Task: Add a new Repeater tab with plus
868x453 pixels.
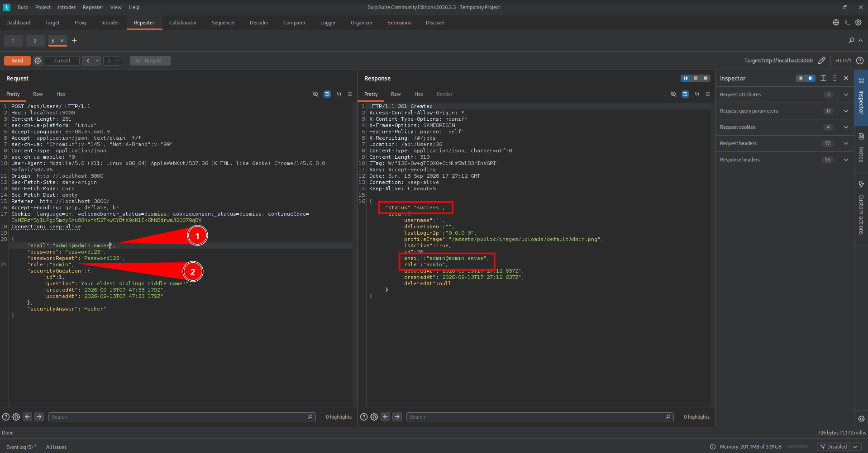Action: pyautogui.click(x=75, y=41)
